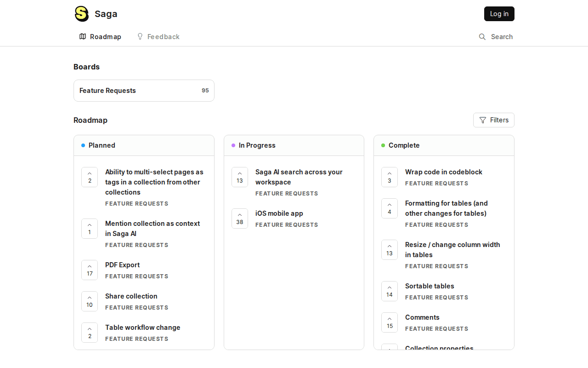Open the Filters button
The image size is (588, 368).
coord(494,120)
